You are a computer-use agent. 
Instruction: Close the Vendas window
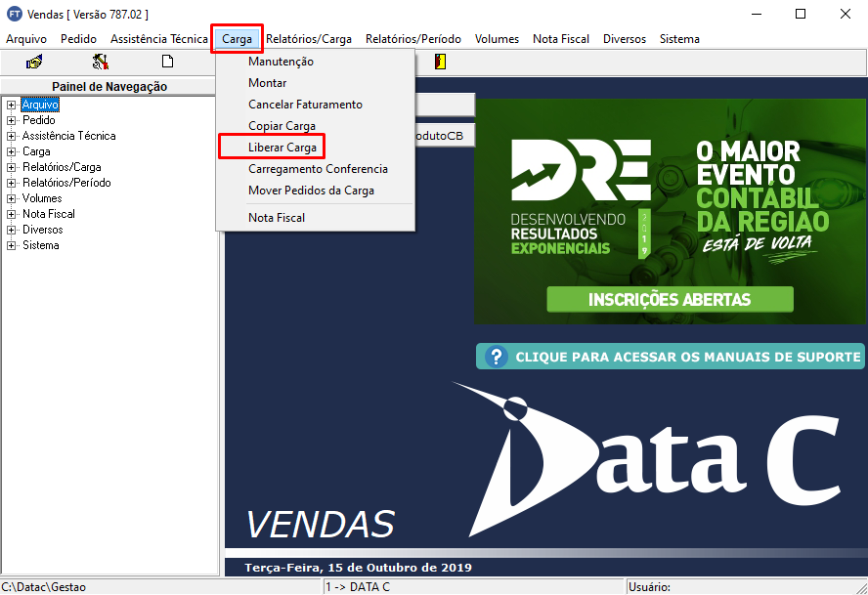(846, 14)
